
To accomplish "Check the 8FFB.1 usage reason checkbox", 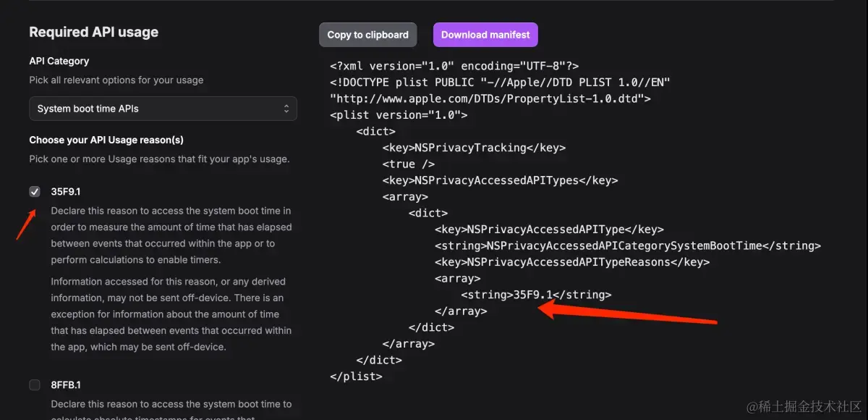I will [x=35, y=385].
